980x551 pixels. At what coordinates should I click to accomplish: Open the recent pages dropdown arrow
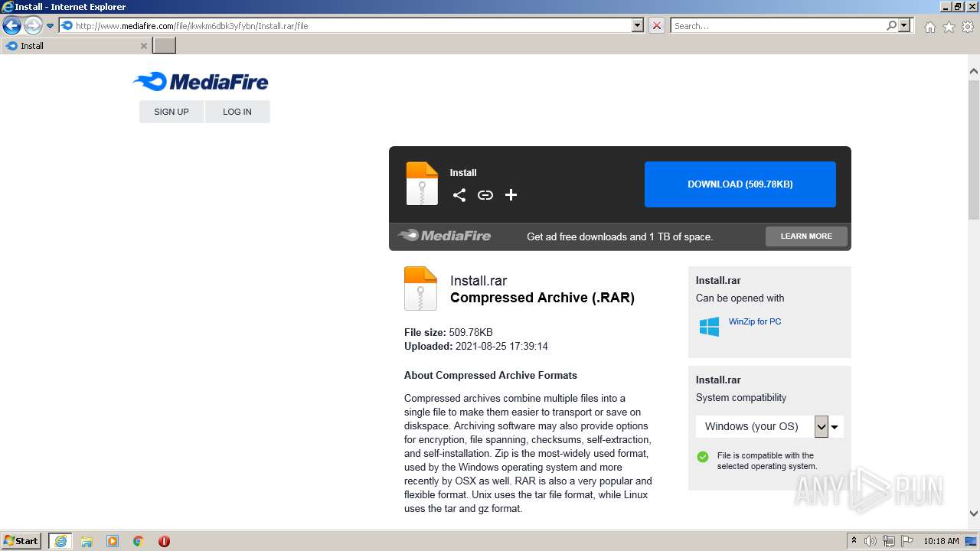tap(51, 26)
